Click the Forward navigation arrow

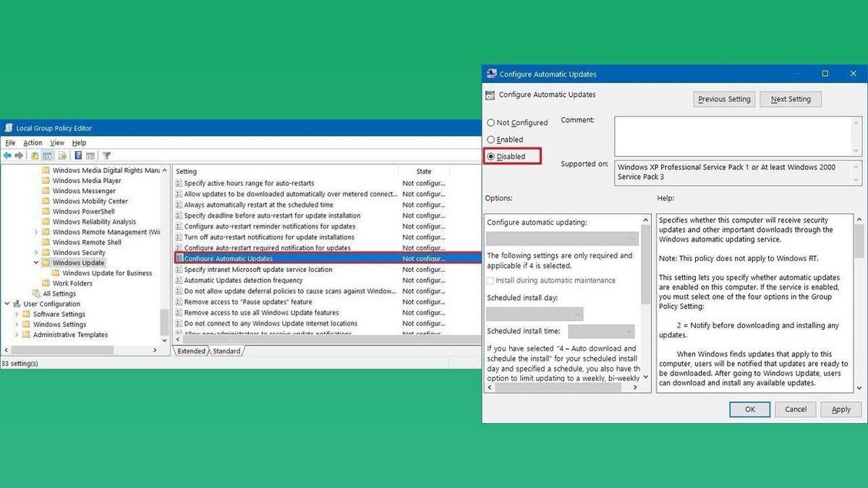pos(18,155)
